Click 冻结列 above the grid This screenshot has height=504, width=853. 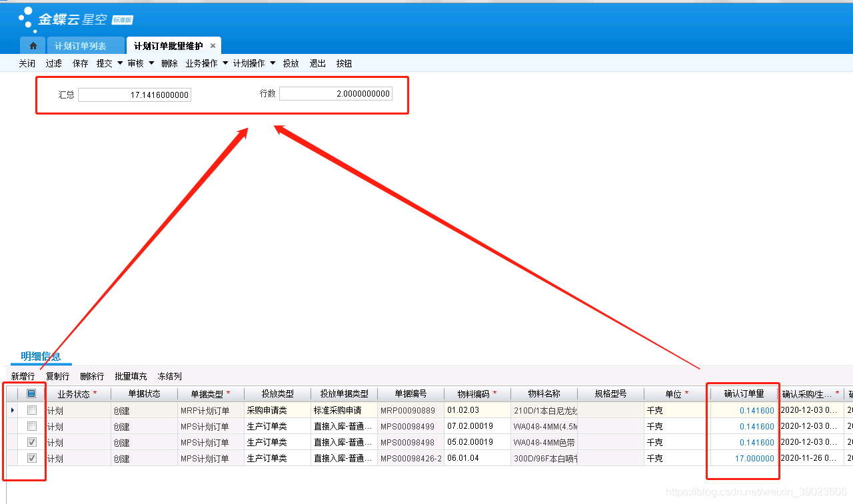pos(169,376)
